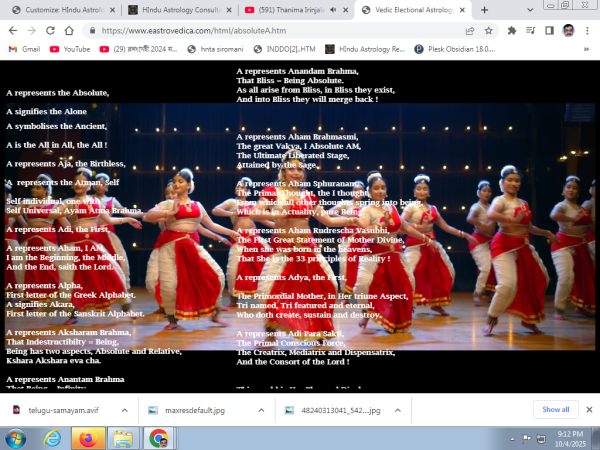Close the downloads bar
This screenshot has width=600, height=450.
[588, 409]
